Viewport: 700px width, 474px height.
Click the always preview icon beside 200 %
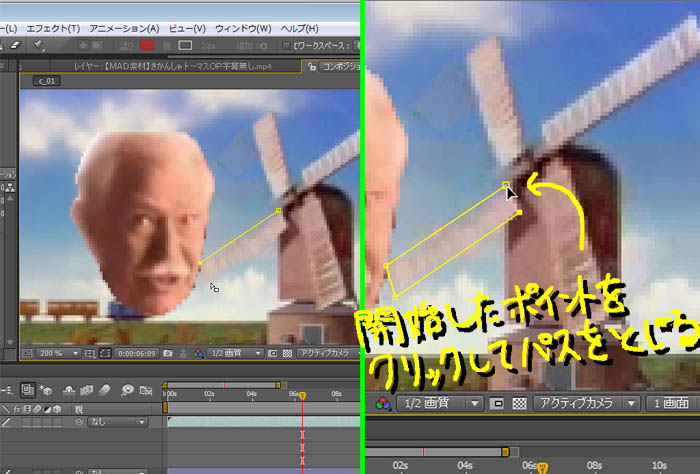tap(27, 353)
